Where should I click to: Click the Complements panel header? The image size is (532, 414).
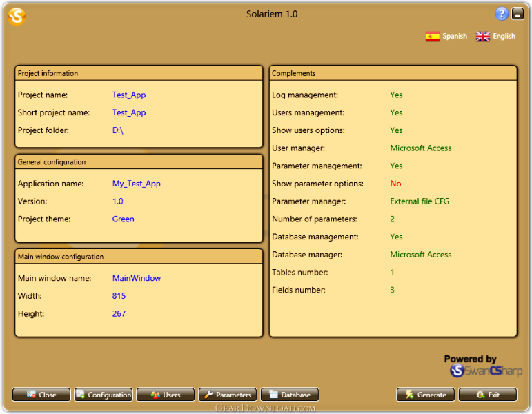[393, 73]
